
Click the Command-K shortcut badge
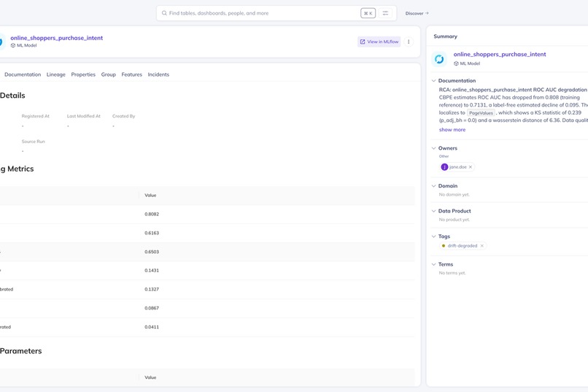368,13
